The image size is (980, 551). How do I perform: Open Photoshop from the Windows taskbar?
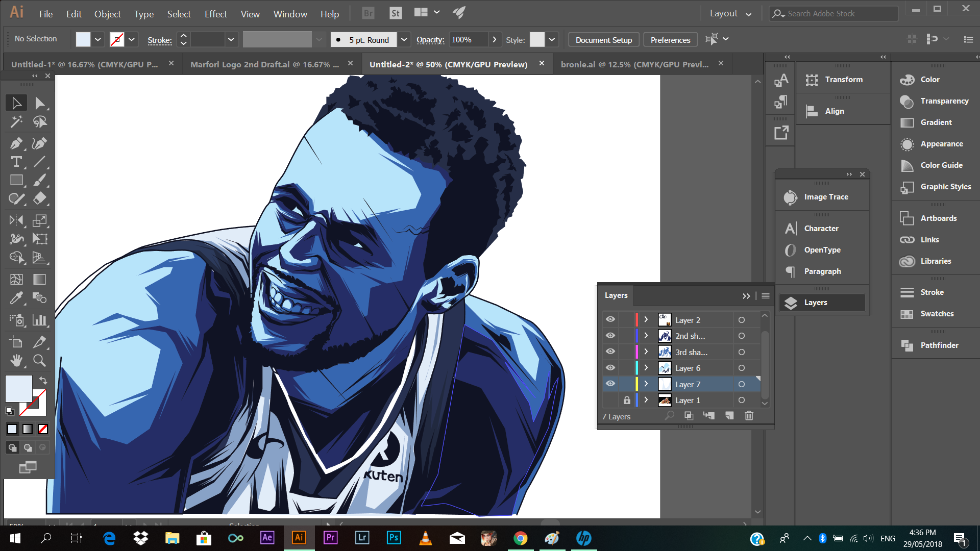pos(394,538)
